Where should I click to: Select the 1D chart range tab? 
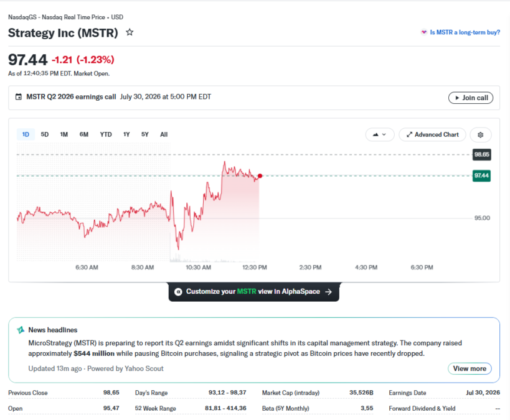point(26,134)
